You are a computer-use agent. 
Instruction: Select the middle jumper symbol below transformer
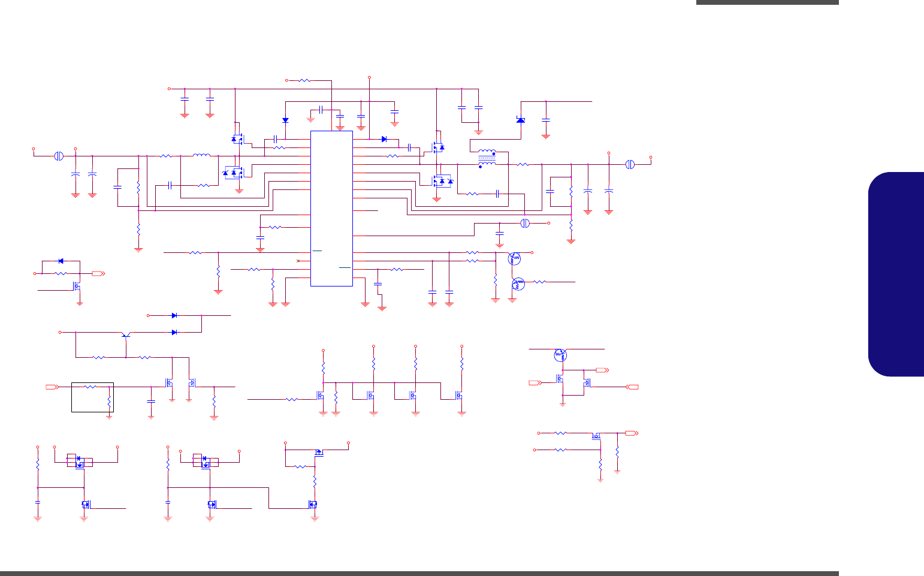point(526,223)
